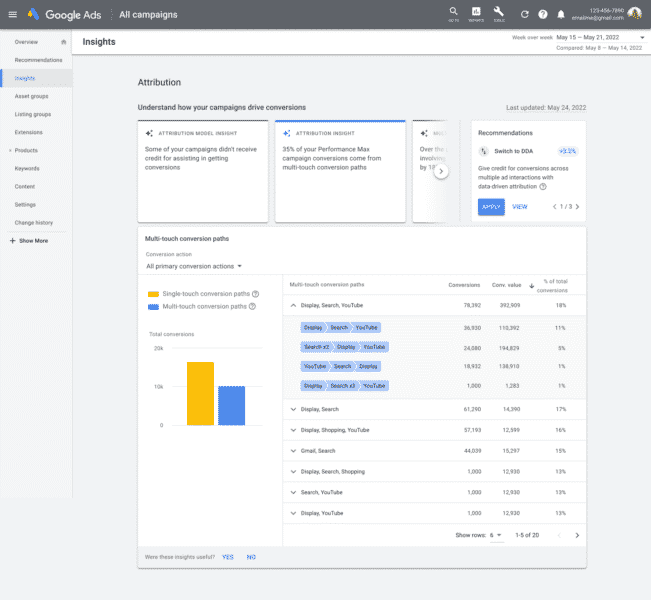Screen dimensions: 651x600
Task: Click the account profile avatar
Action: click(x=634, y=13)
